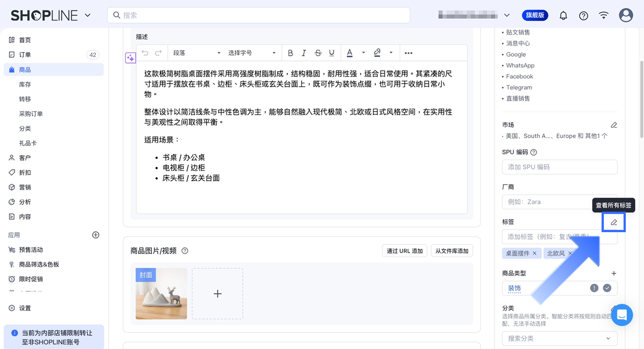644x349 pixels.
Task: Click the help icon next to SPU 编码
Action: (x=534, y=152)
